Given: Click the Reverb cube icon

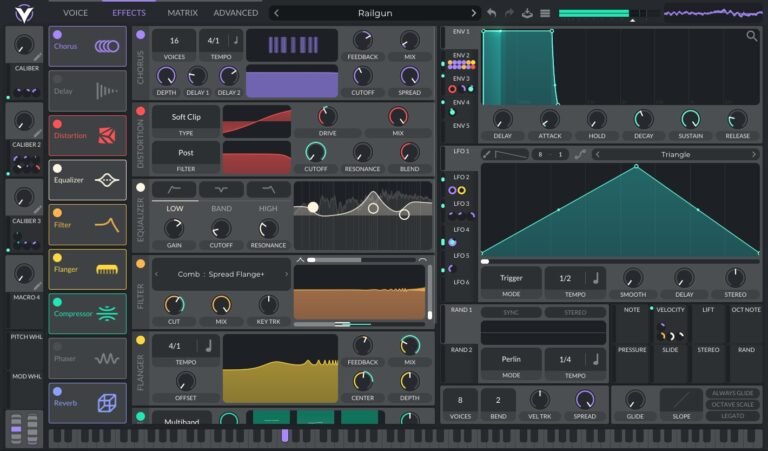Looking at the screenshot, I should [107, 403].
